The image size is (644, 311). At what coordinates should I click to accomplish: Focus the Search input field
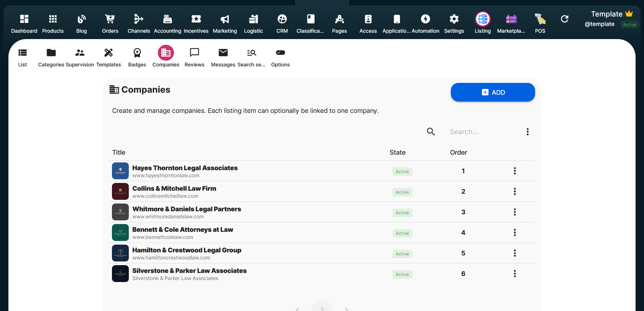click(482, 132)
